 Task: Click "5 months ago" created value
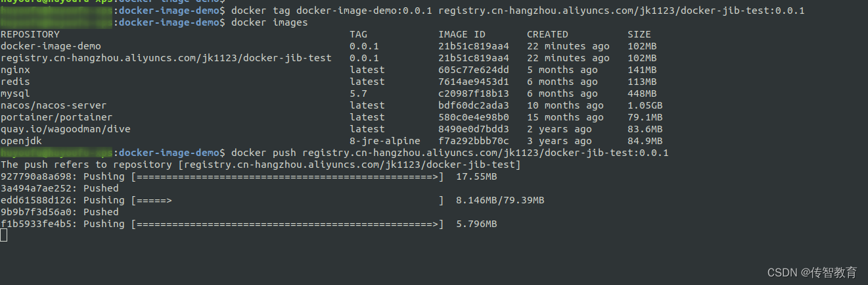tap(562, 70)
